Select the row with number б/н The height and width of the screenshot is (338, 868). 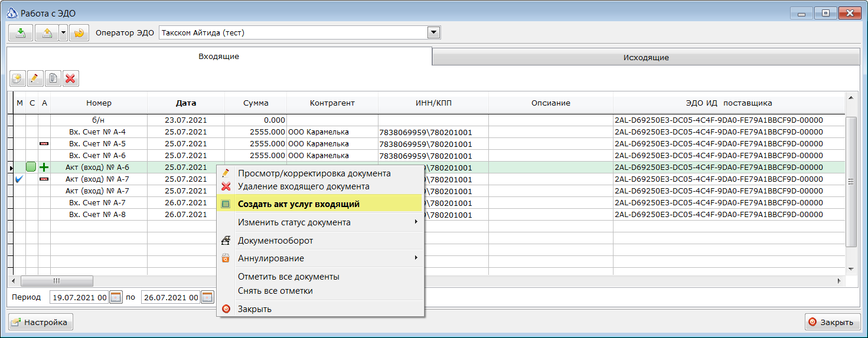tap(429, 120)
